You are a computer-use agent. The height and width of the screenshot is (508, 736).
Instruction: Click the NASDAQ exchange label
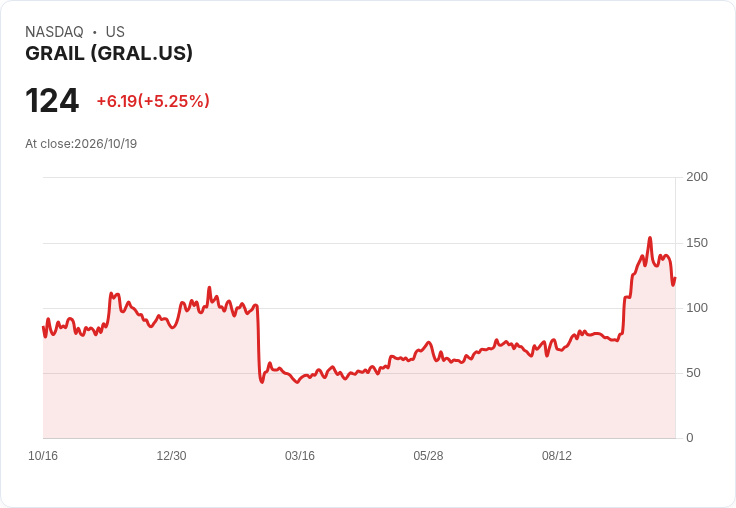pos(54,31)
